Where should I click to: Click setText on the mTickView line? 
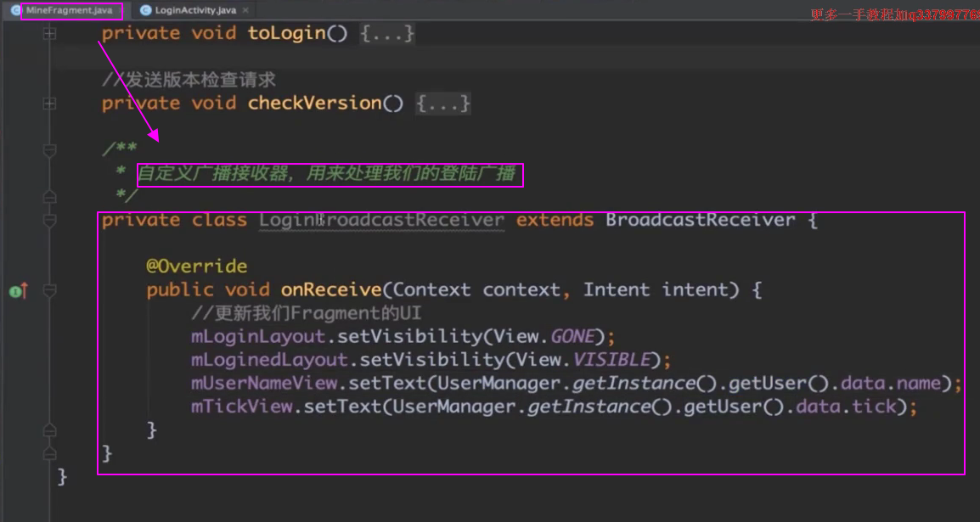point(342,407)
